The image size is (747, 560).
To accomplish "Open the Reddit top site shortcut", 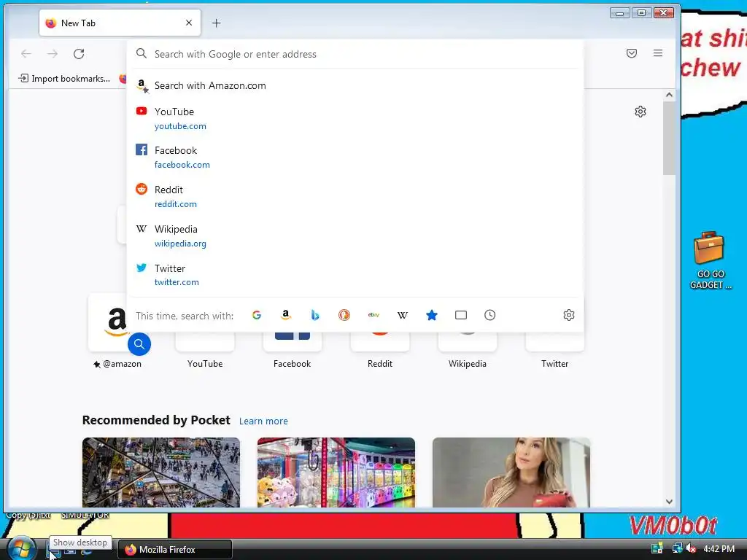I will pos(379,352).
